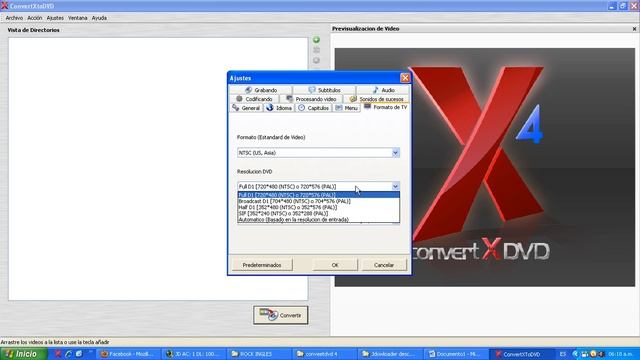Switch to the Audio tab
640x360 pixels.
click(x=383, y=90)
